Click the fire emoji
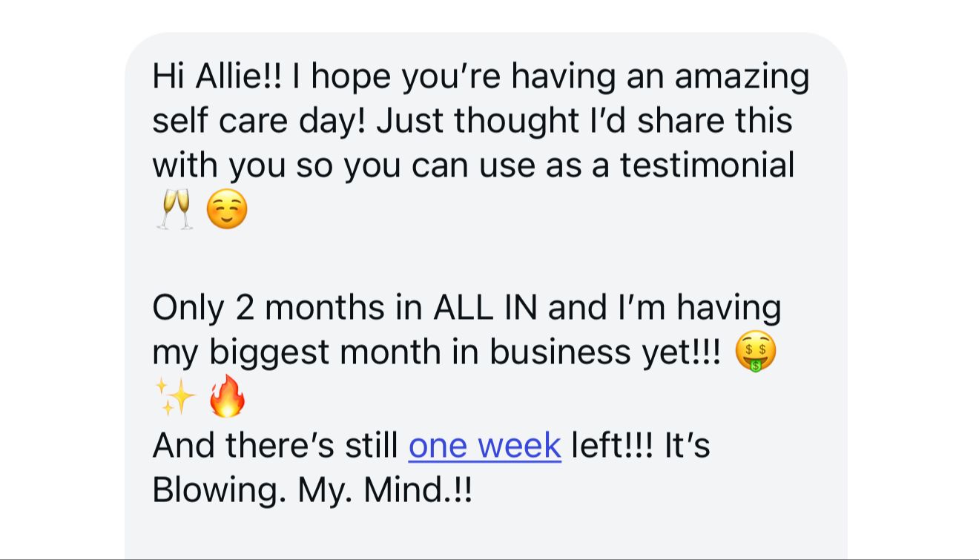 pos(227,398)
